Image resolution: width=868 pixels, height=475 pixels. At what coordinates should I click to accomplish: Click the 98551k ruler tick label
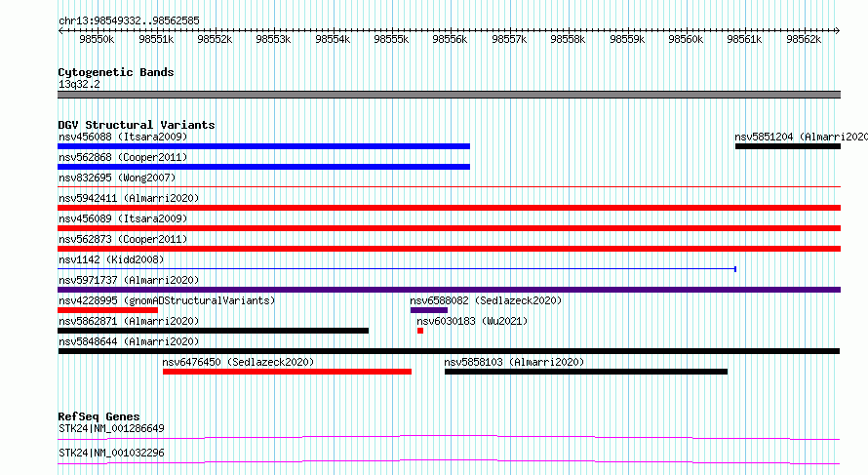(156, 40)
